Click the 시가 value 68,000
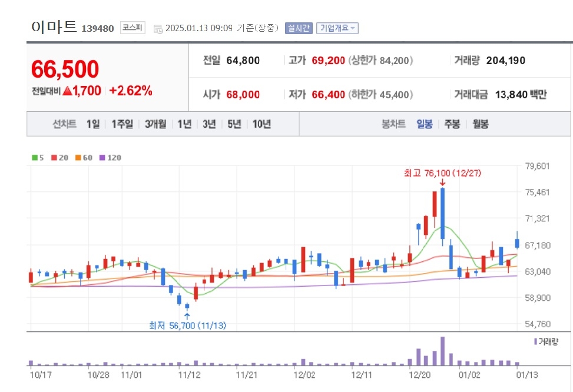573x392 pixels. point(243,95)
